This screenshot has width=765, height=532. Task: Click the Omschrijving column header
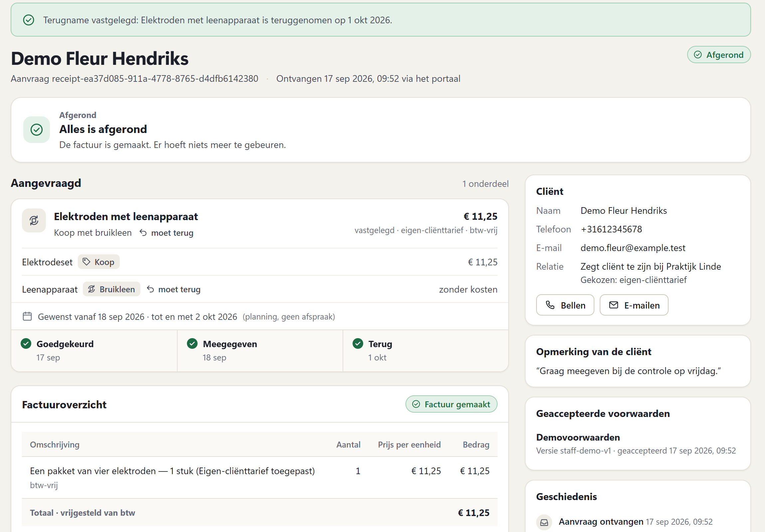click(x=55, y=445)
